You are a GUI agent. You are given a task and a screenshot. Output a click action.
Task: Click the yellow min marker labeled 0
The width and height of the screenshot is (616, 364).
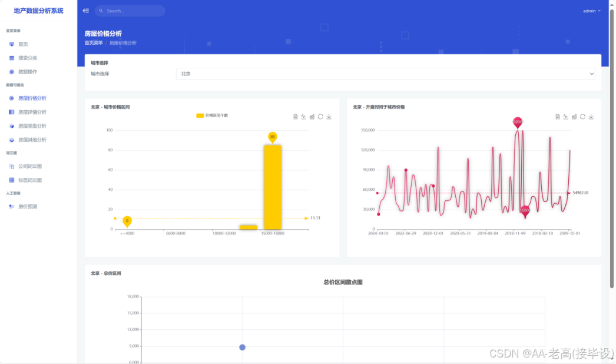click(127, 221)
